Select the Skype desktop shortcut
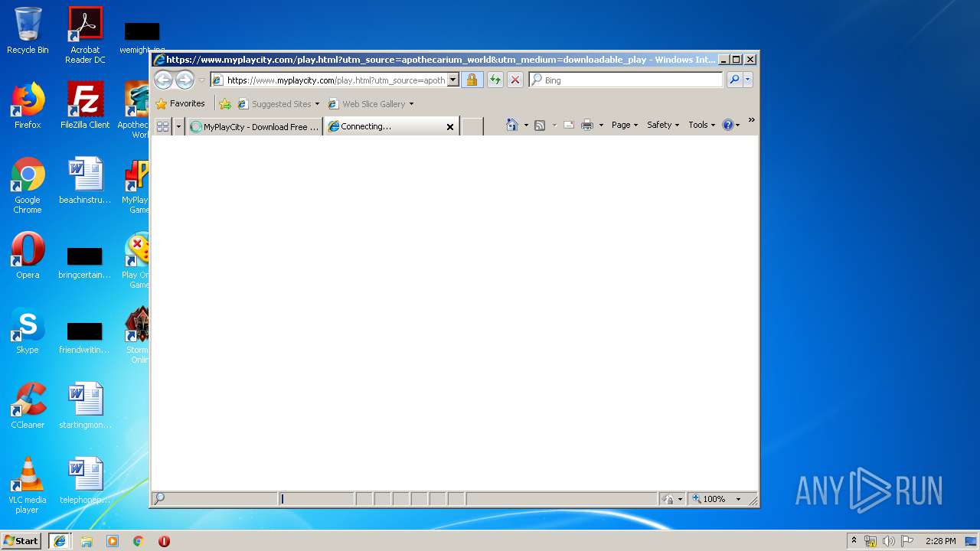Image resolution: width=980 pixels, height=551 pixels. (x=28, y=331)
